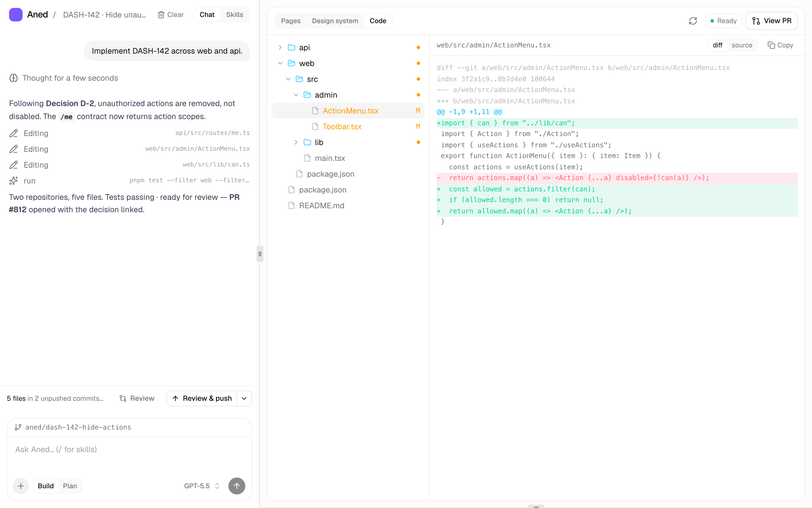Screen dimensions: 812x508
Task: Click the panel splitter drag handle
Action: 260,254
